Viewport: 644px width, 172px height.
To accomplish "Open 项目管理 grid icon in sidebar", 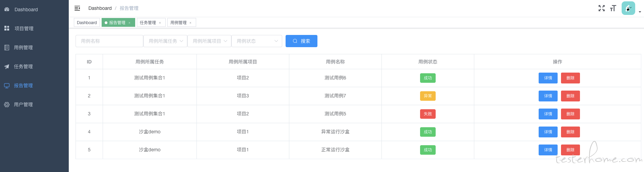I will (x=7, y=28).
